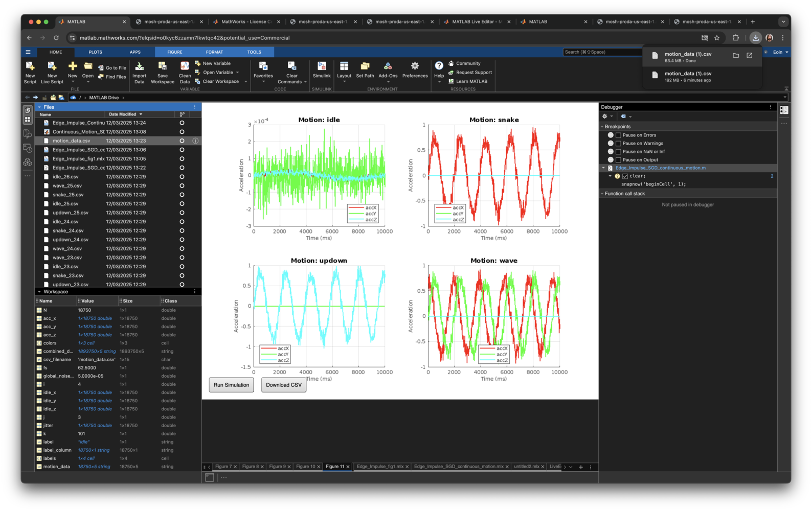
Task: Switch to the Figure 10 tab
Action: (305, 467)
